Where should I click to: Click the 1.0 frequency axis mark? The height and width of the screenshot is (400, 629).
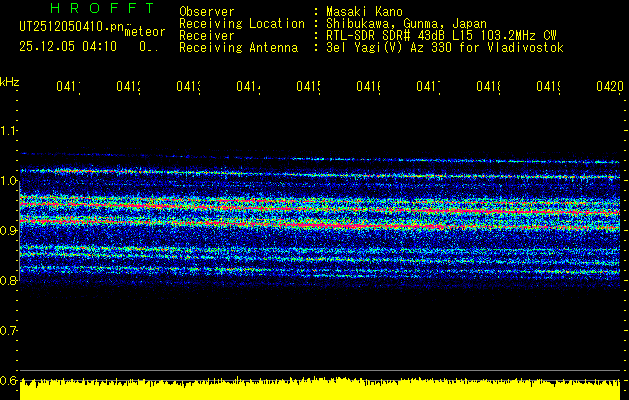click(9, 180)
